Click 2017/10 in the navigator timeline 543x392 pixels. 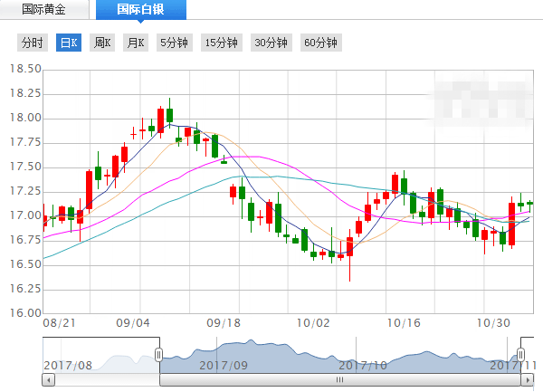coord(362,365)
